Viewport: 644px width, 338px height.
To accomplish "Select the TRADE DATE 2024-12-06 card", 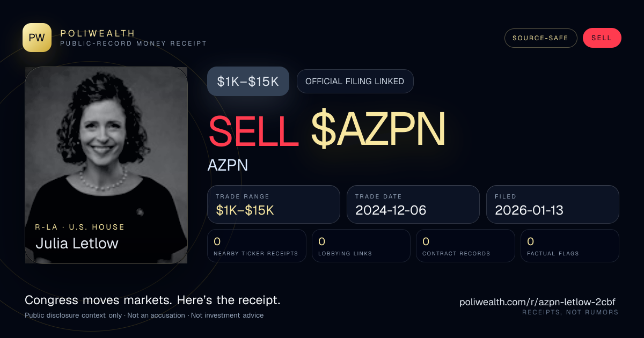I will click(413, 204).
